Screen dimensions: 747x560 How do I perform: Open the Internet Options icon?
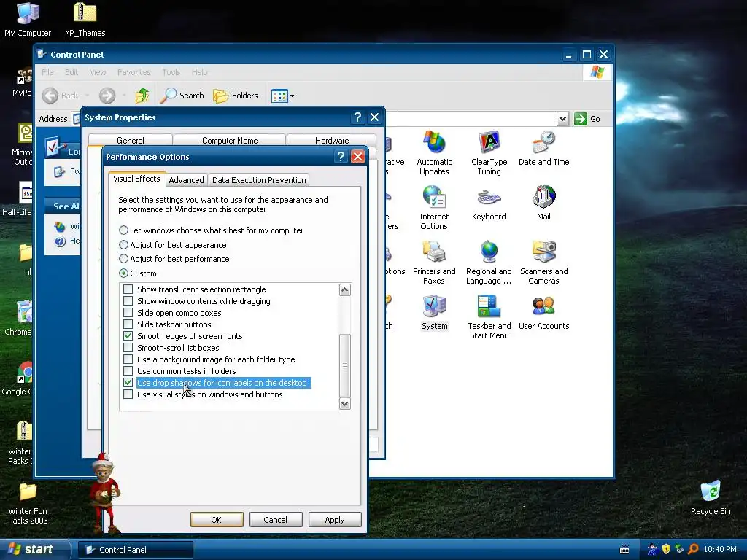(434, 208)
